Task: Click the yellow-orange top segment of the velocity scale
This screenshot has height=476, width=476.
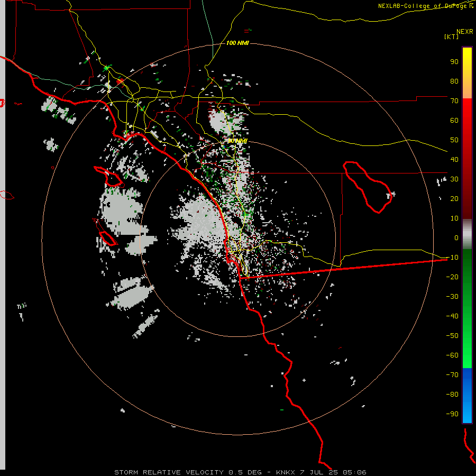Action: [x=467, y=73]
